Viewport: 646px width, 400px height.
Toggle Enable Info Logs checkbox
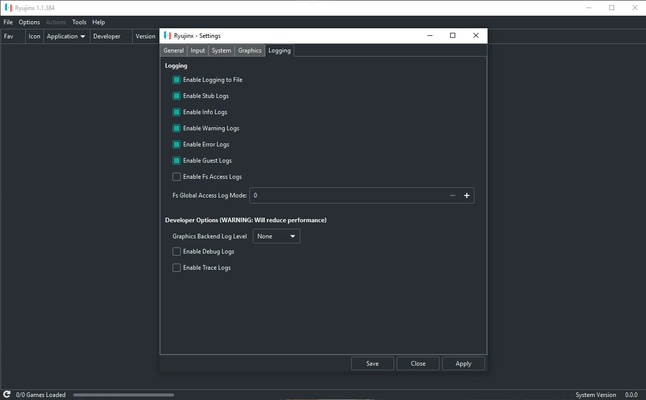tap(176, 112)
